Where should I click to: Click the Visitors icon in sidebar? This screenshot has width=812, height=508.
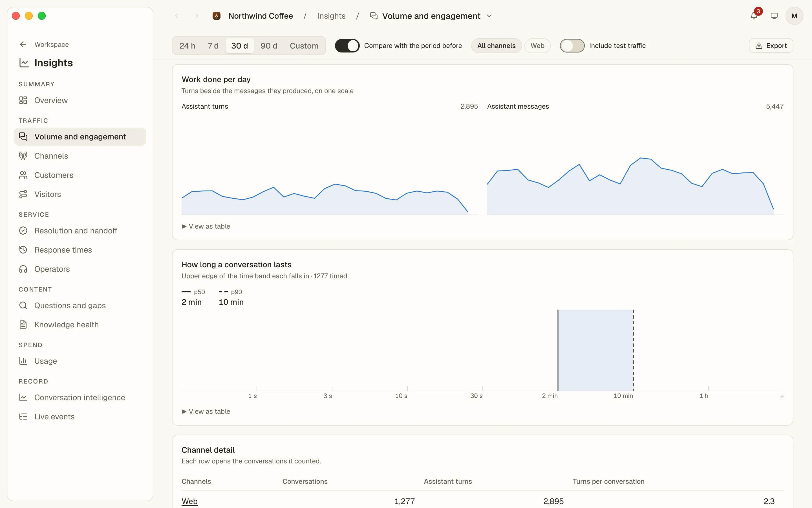click(x=23, y=194)
